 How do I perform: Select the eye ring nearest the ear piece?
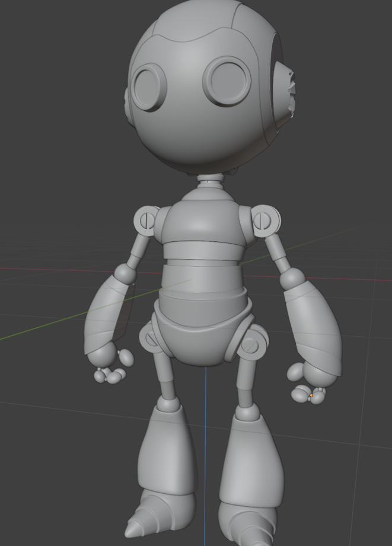[x=227, y=81]
